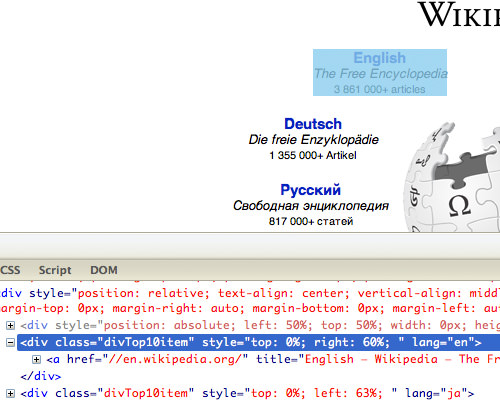The image size is (500, 400).
Task: Click the Wikipedia wordmark heading
Action: 459,14
